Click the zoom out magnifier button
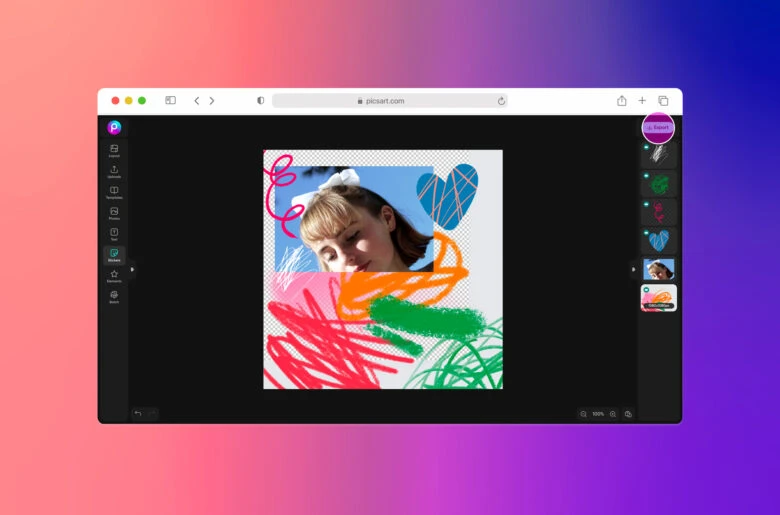Image resolution: width=780 pixels, height=515 pixels. click(583, 413)
